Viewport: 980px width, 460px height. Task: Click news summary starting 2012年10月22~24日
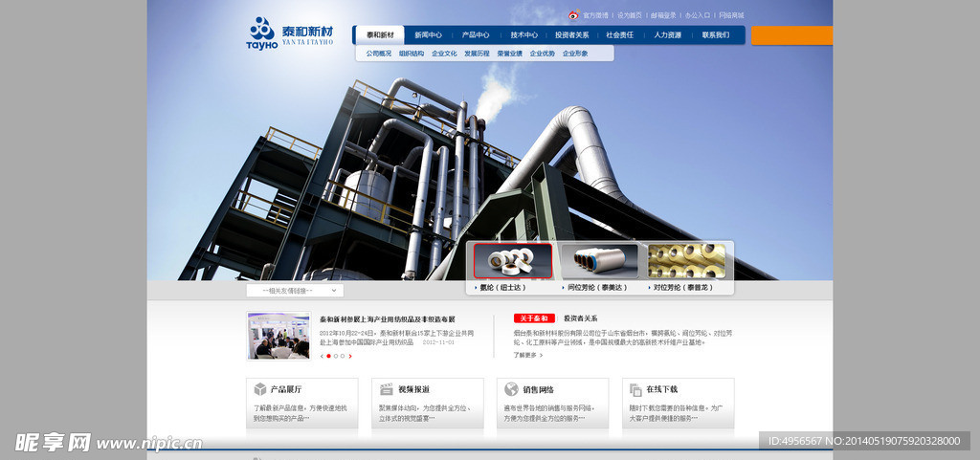(x=397, y=338)
